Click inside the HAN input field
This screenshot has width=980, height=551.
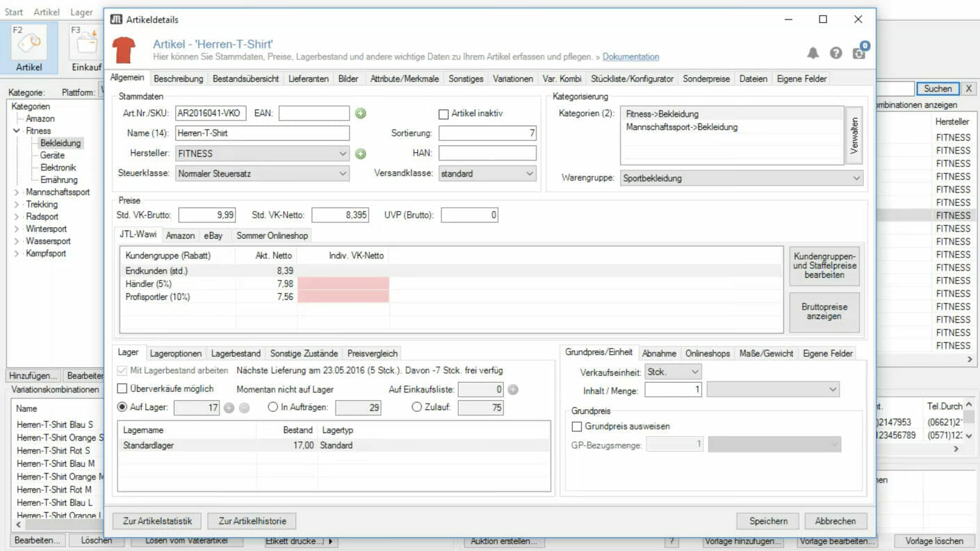coord(487,153)
